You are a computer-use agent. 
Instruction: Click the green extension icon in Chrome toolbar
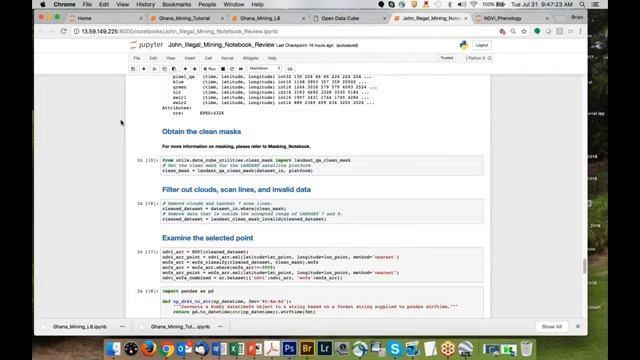coord(537,31)
